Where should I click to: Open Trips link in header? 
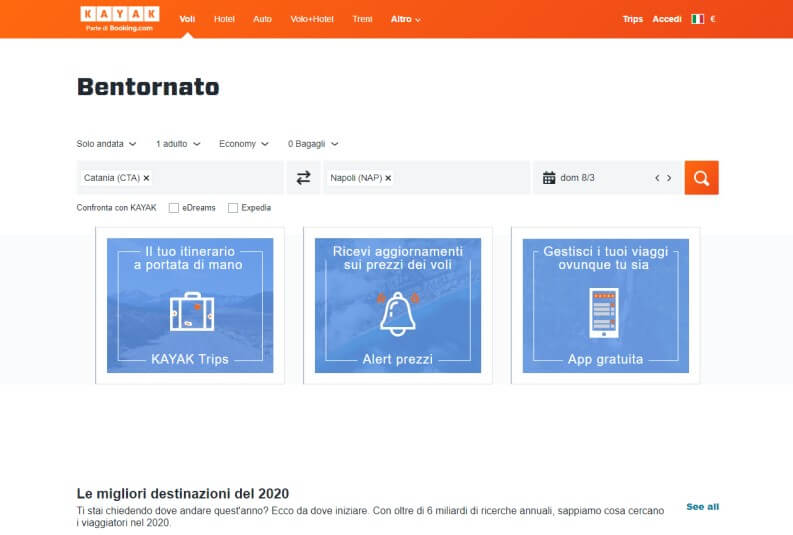pos(633,19)
